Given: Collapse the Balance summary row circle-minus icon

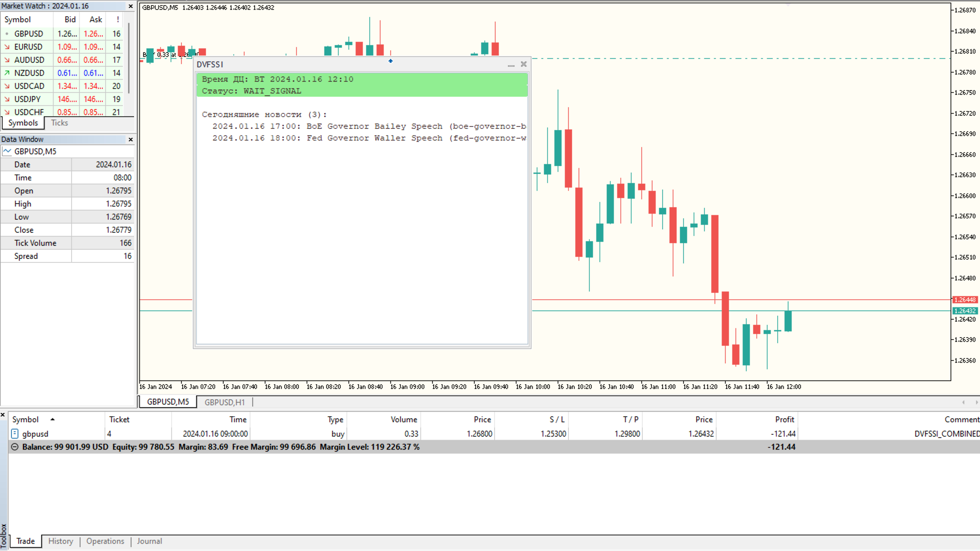Looking at the screenshot, I should [x=14, y=447].
